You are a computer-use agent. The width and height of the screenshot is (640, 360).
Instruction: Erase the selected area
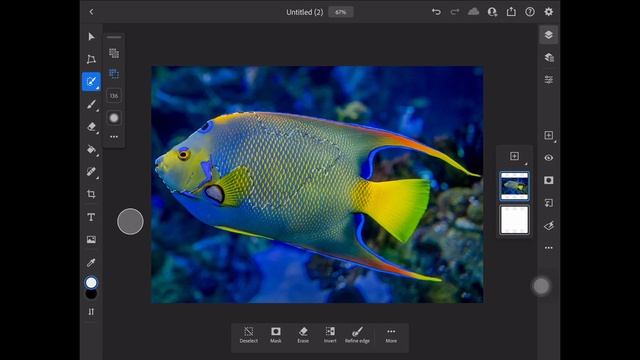click(x=303, y=335)
